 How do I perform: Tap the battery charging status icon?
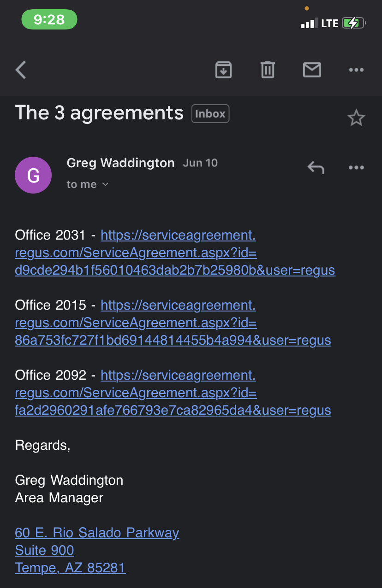pyautogui.click(x=353, y=23)
